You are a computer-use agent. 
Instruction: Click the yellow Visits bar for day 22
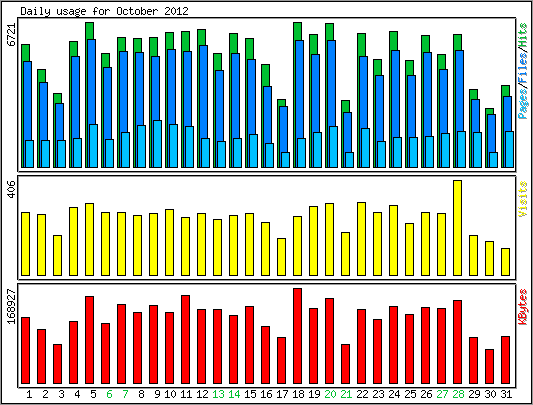[x=361, y=239]
